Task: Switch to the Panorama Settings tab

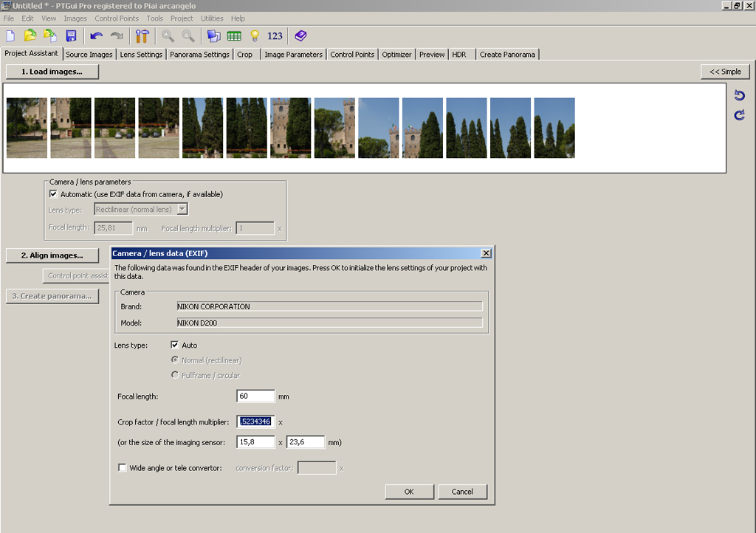Action: [199, 55]
